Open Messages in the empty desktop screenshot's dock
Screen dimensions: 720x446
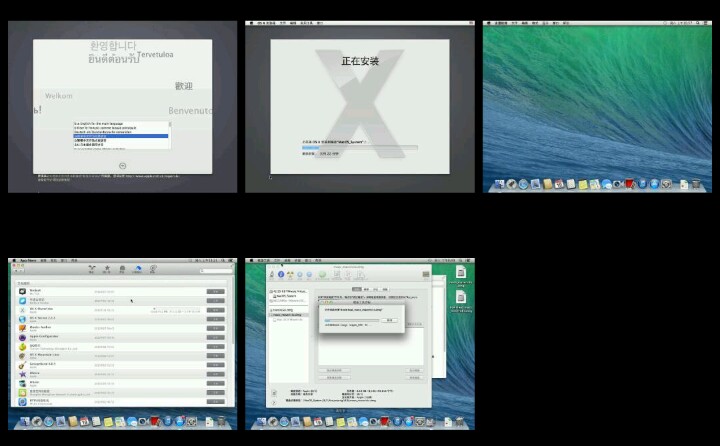pyautogui.click(x=607, y=185)
